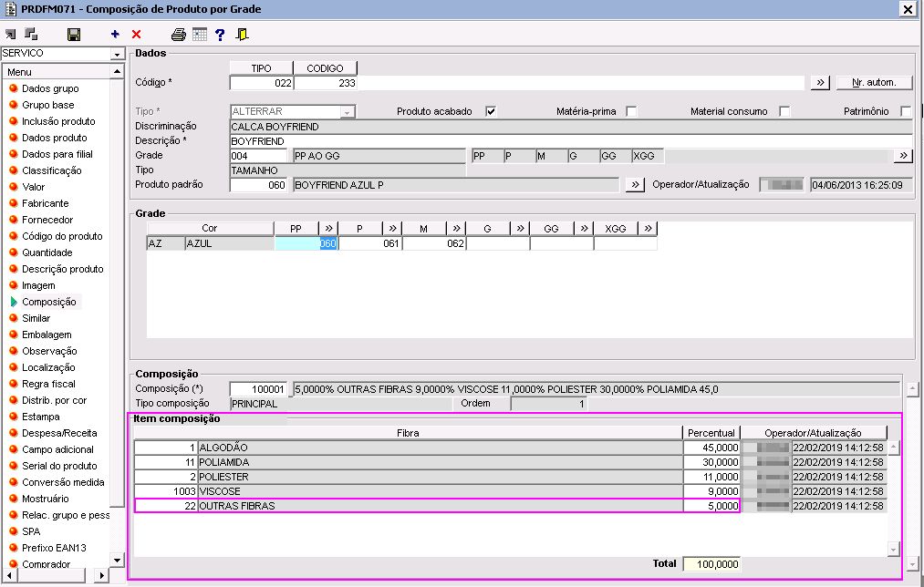Go to Regra fiscal in the menu
924x587 pixels.
point(49,384)
